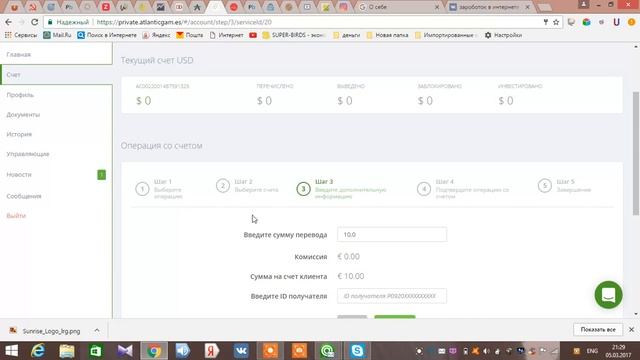
Task: Click the green button below the form
Action: coord(395,317)
